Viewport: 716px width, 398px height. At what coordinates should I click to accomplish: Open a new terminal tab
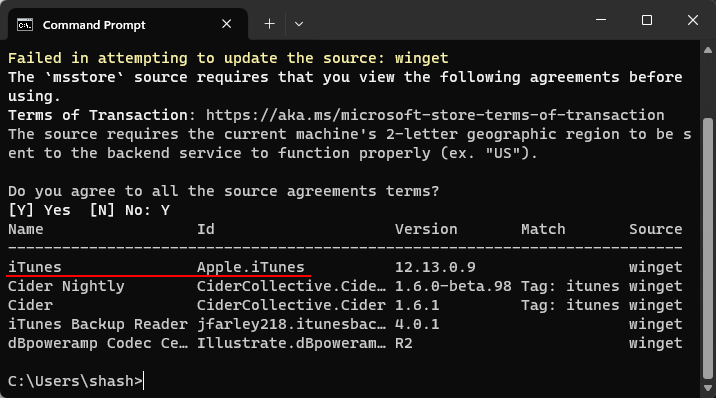coord(269,24)
